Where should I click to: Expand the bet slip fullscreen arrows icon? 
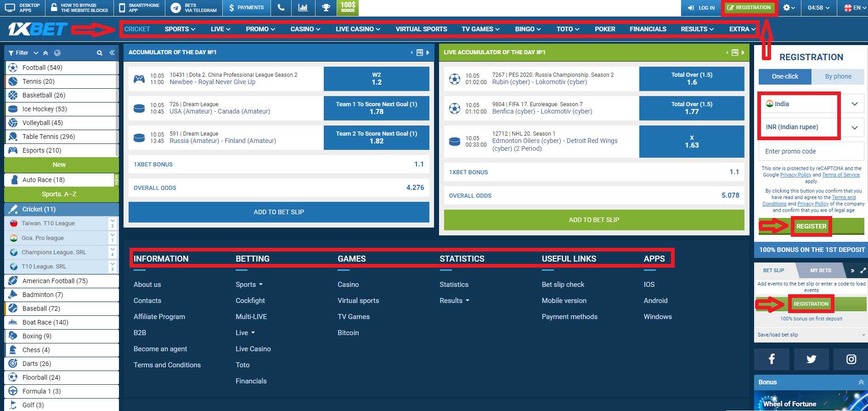pos(863,270)
